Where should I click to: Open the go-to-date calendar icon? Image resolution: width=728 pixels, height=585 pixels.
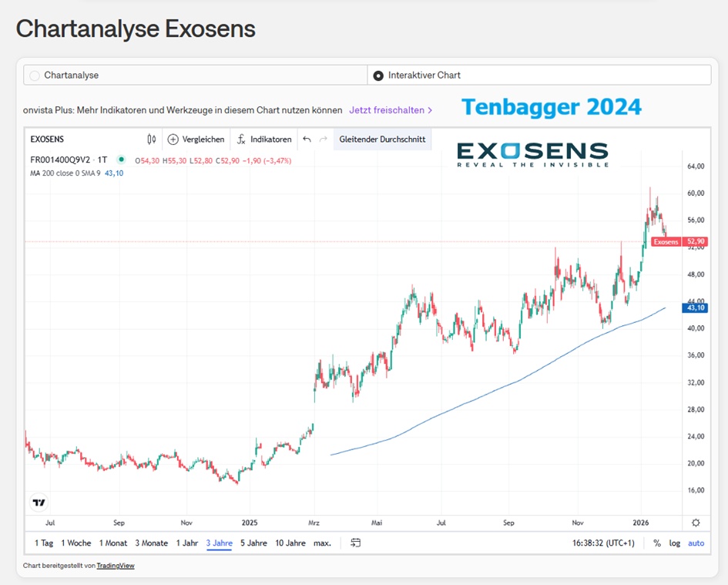tap(355, 543)
